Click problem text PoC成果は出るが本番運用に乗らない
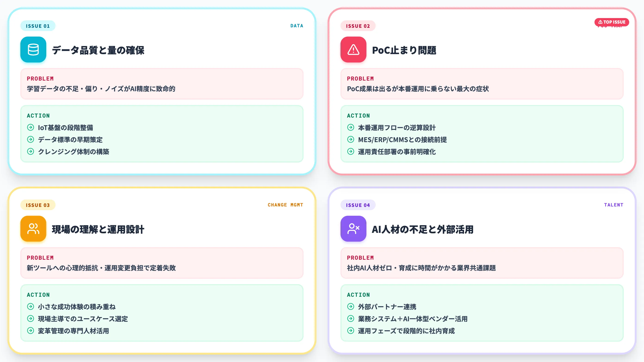 tap(418, 89)
